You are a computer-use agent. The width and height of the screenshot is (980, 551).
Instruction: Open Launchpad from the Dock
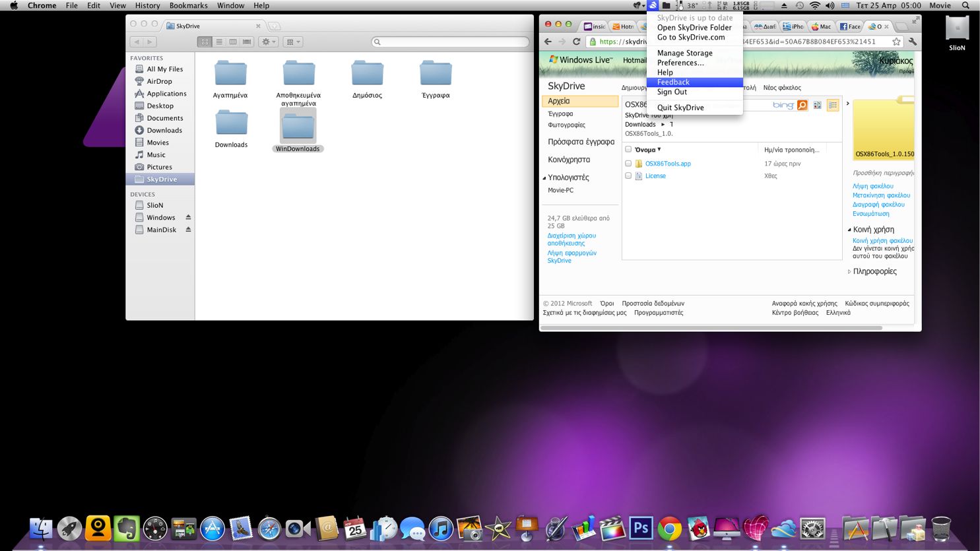69,528
